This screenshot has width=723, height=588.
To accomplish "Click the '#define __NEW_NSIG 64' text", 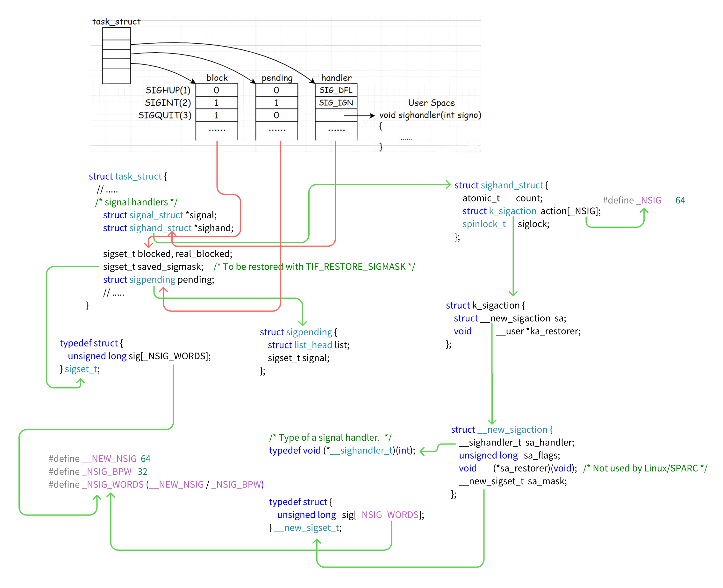I will click(x=99, y=458).
